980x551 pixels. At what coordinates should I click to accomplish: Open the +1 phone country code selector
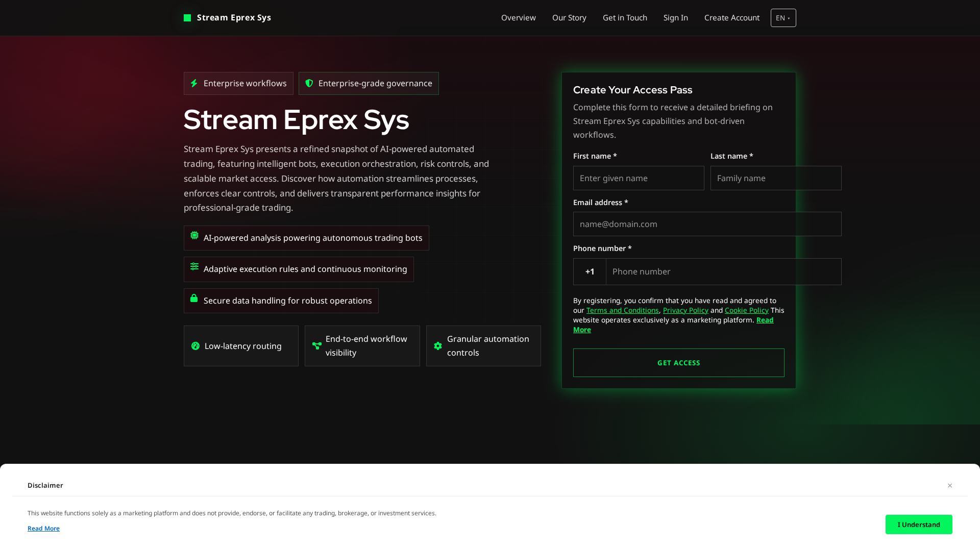tap(590, 271)
